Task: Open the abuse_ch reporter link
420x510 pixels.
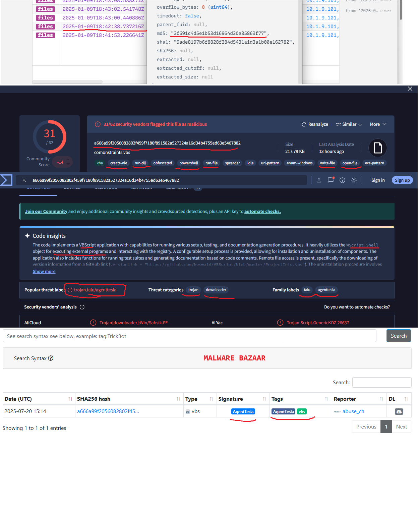Action: point(353,411)
